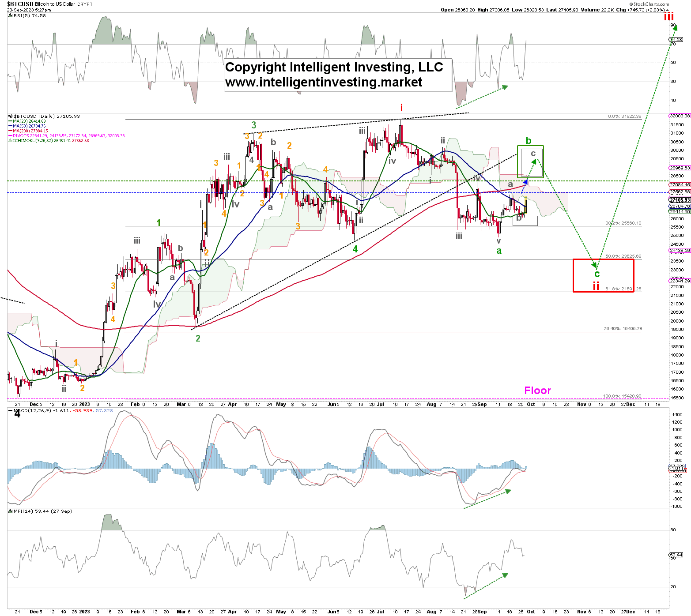Click the RSI(5) legend icon
691x616 pixels.
pyautogui.click(x=11, y=15)
